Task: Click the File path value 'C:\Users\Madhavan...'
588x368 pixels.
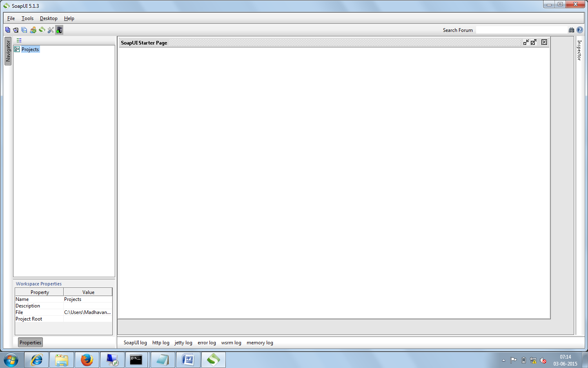Action: pyautogui.click(x=88, y=312)
